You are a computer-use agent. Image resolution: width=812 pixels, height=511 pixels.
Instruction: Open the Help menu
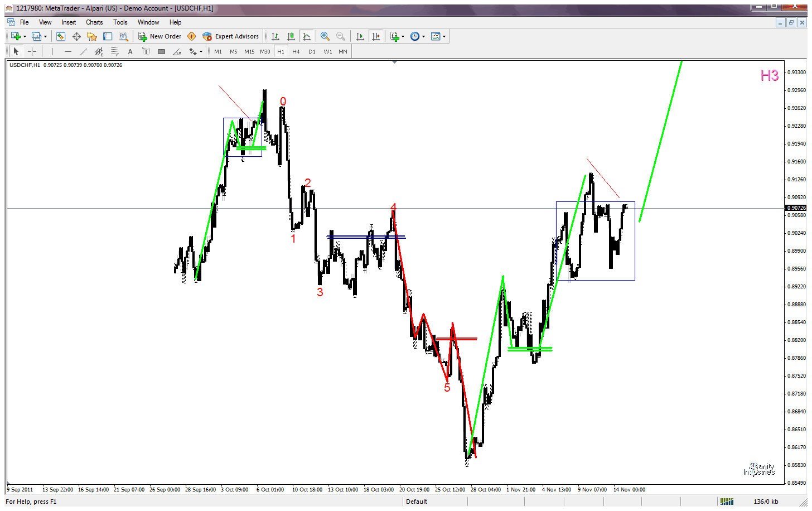pyautogui.click(x=176, y=22)
